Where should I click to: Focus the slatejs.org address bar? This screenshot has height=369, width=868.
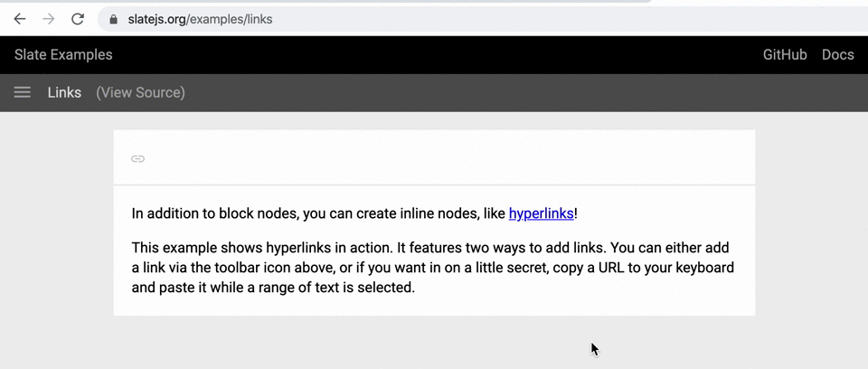tap(482, 19)
